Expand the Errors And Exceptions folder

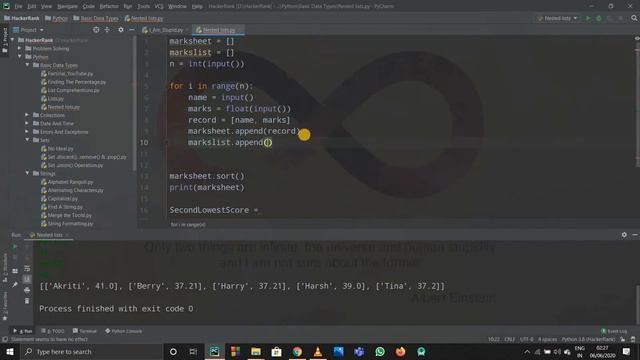[x=27, y=132]
